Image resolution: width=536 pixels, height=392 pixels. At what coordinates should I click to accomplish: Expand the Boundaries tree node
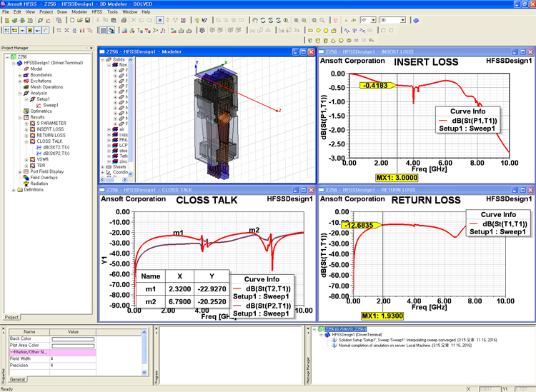click(20, 75)
